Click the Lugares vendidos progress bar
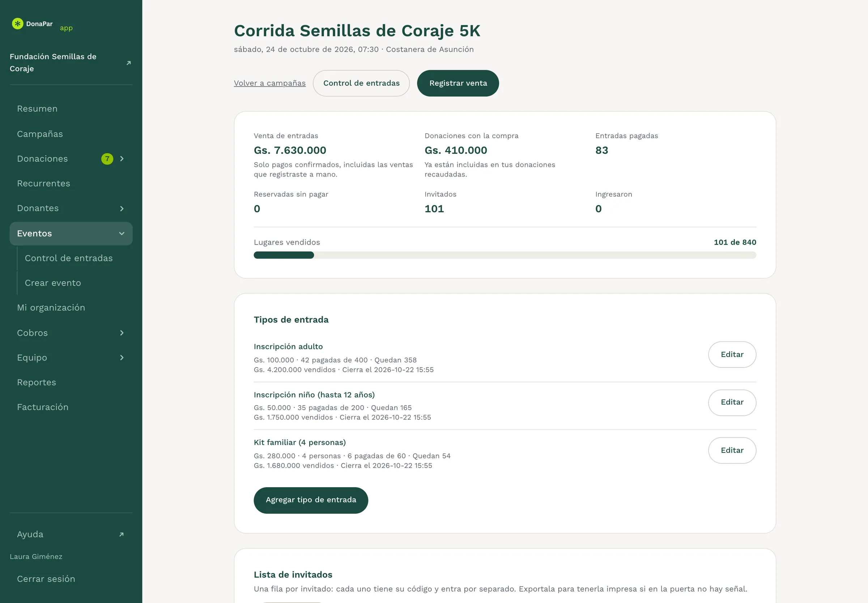 coord(505,255)
